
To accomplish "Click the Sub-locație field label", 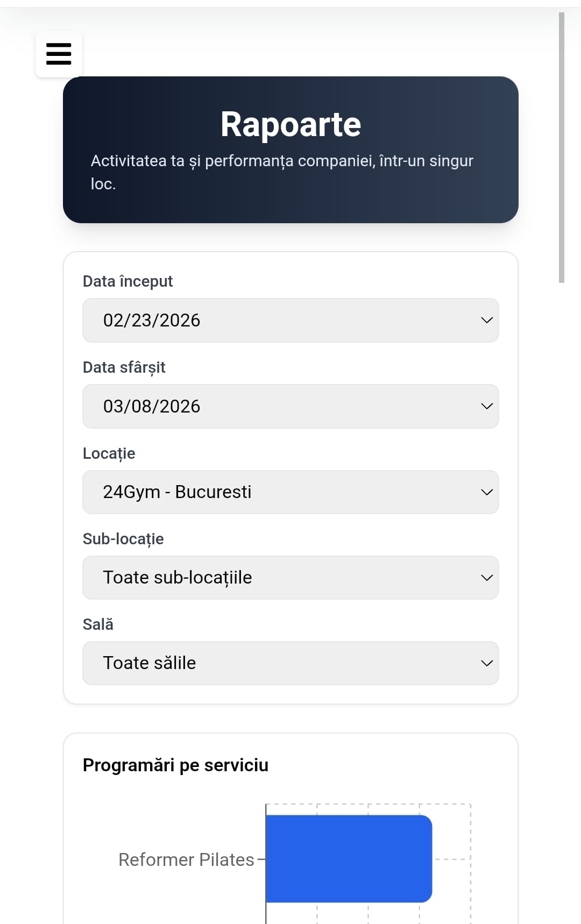I will (123, 539).
